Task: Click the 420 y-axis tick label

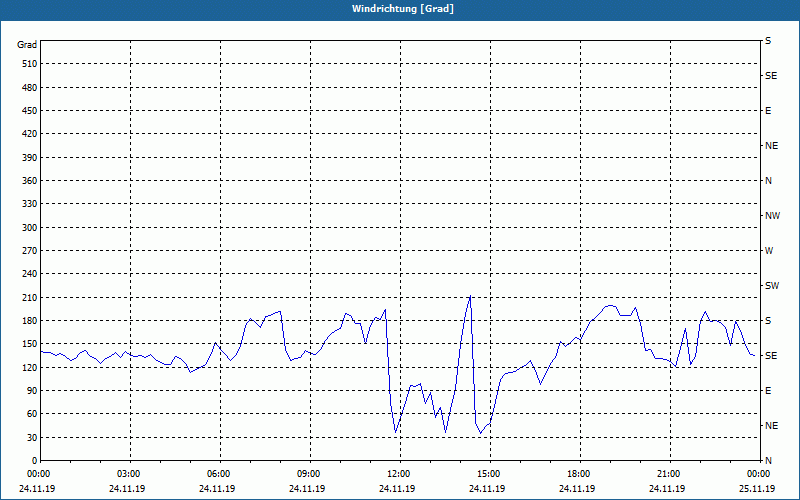Action: pos(30,134)
